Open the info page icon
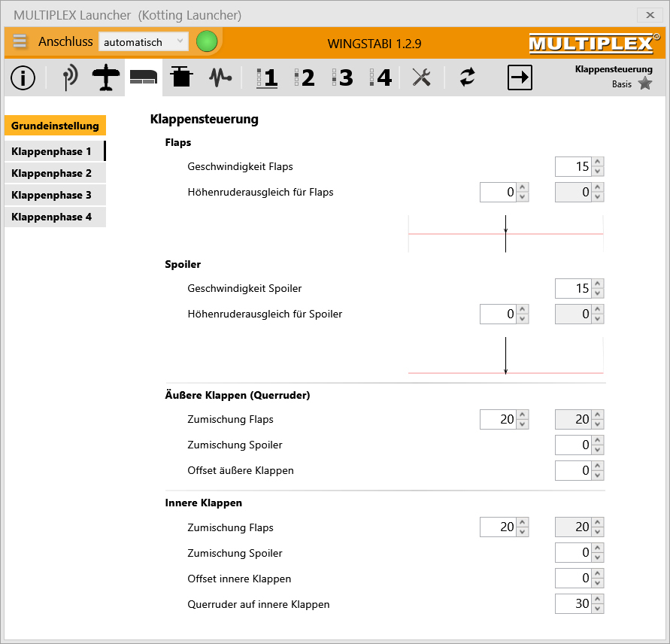The width and height of the screenshot is (670, 644). (23, 77)
